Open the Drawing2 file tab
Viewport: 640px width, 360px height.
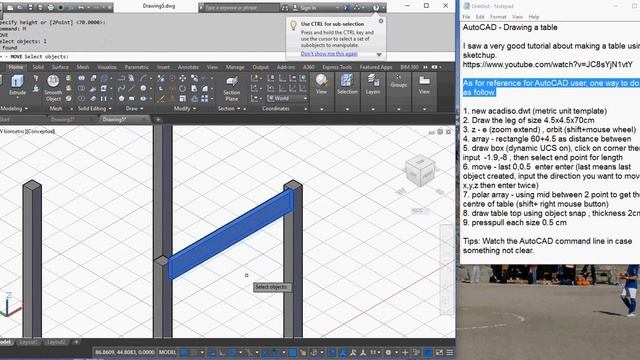point(62,120)
